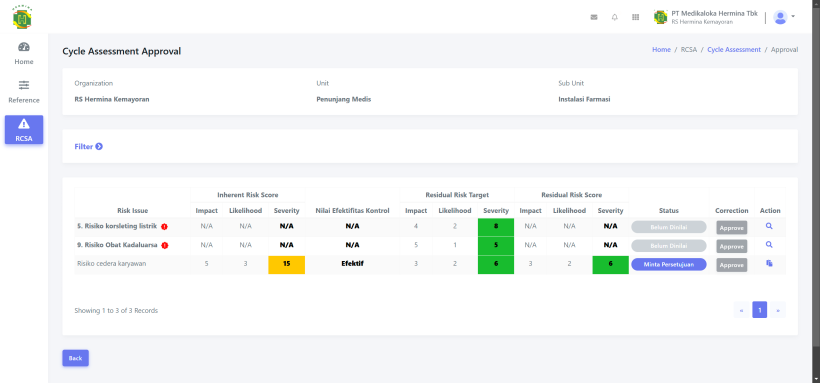View details of Risiko korsleting listrik via magnifier
820x383 pixels.
coord(769,226)
